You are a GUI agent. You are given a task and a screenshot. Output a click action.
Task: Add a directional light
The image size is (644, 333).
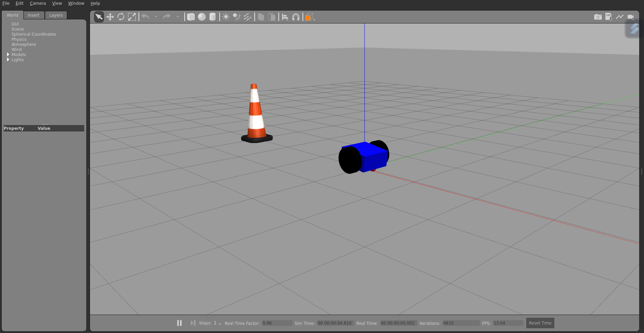[247, 17]
